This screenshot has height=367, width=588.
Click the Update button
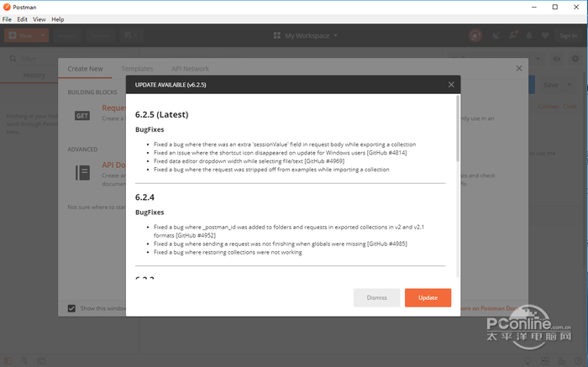pos(428,297)
